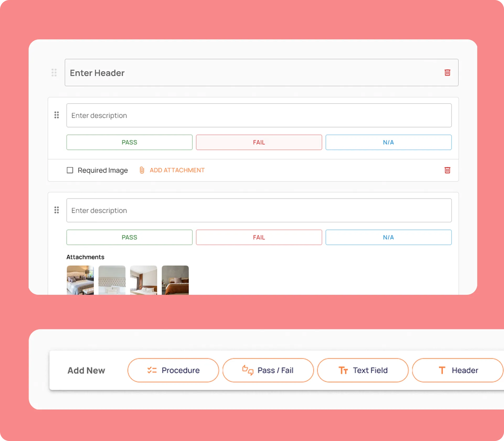Open the first bedroom attachment thumbnail
Screen dimensions: 504x441
point(80,280)
